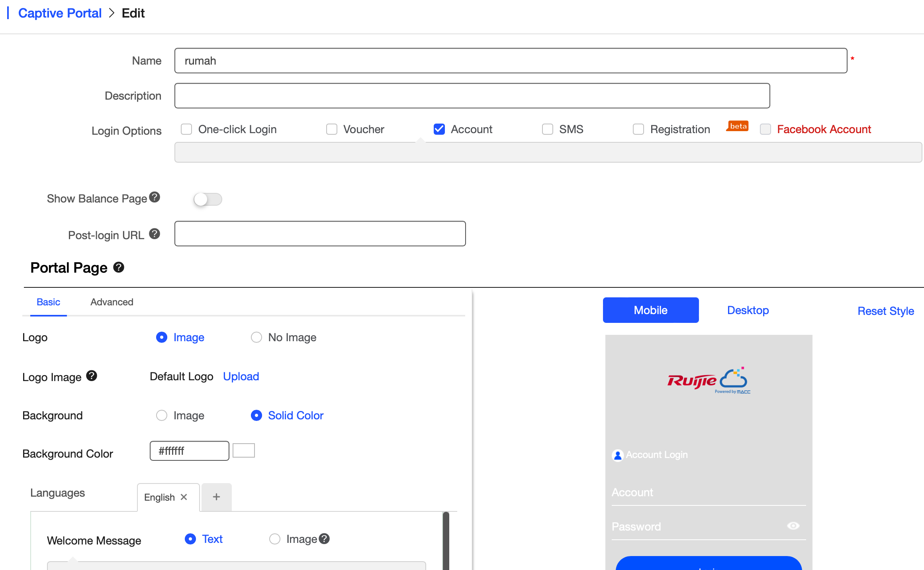Turn on the Show Balance Page switch

208,199
